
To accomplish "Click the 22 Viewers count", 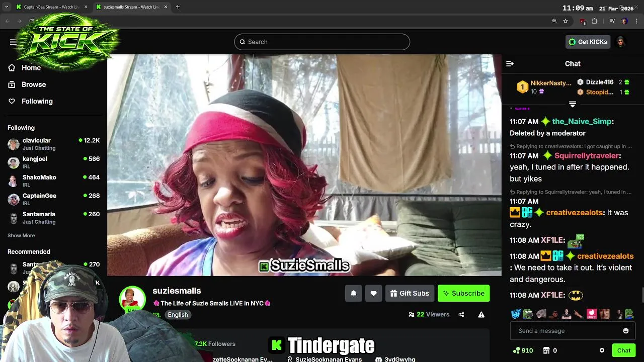I will pyautogui.click(x=429, y=315).
